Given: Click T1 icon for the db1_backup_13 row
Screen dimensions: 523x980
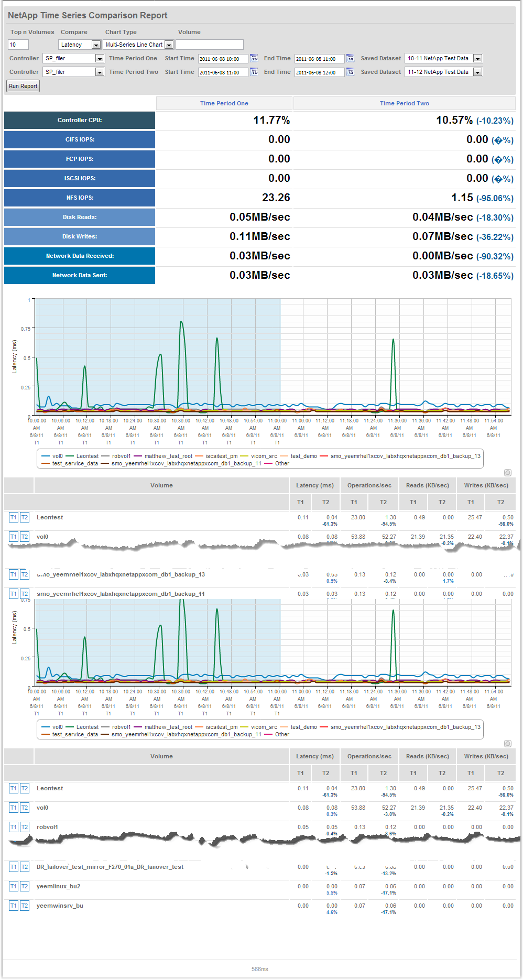Looking at the screenshot, I should click(x=14, y=575).
